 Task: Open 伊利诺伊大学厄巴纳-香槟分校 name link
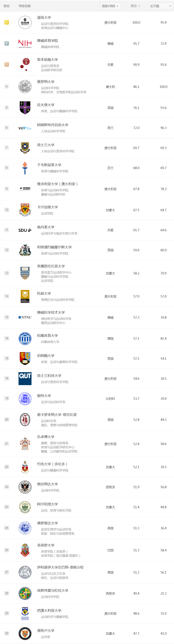point(60,567)
